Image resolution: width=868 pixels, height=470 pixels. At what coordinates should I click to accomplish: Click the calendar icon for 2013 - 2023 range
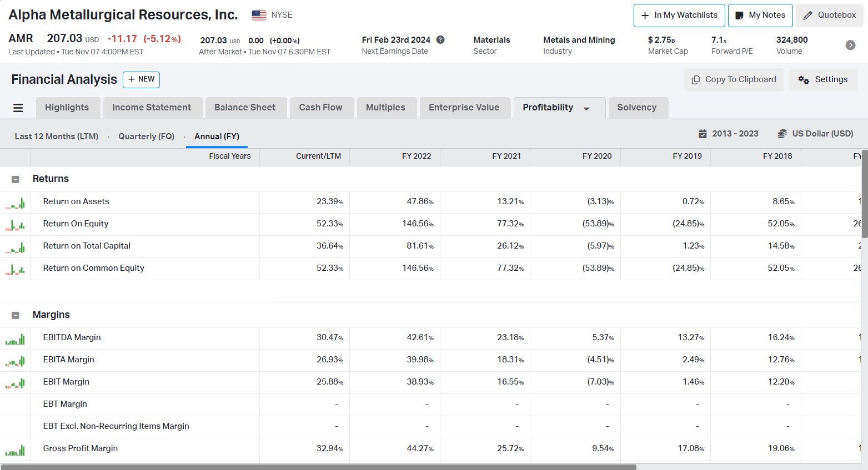[703, 134]
